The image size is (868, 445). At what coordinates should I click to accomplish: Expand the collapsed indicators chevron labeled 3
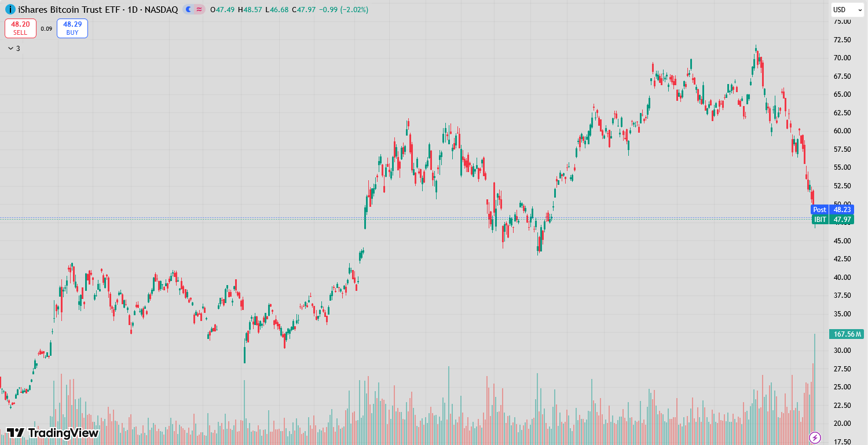(x=14, y=49)
